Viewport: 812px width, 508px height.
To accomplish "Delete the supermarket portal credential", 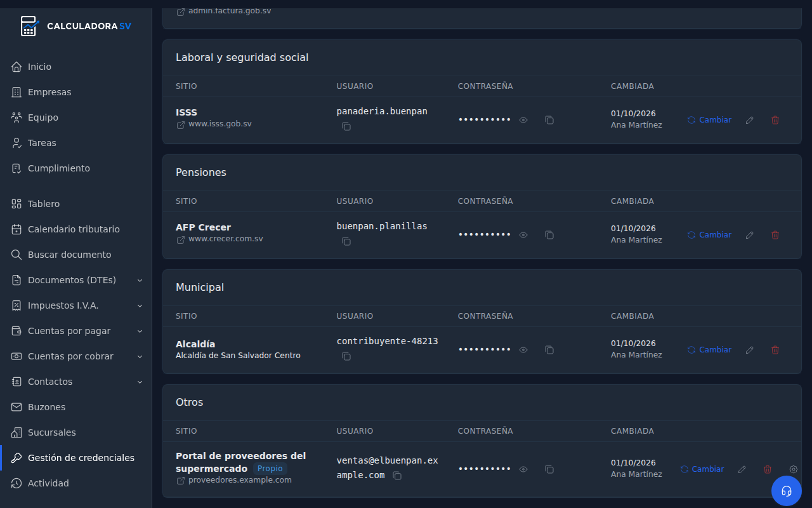I will pos(768,469).
